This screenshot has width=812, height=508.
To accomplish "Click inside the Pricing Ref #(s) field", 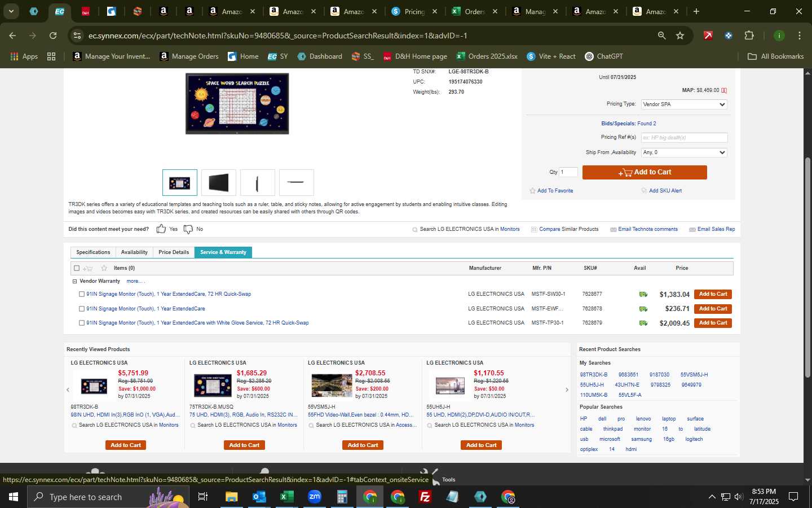I will click(x=684, y=138).
